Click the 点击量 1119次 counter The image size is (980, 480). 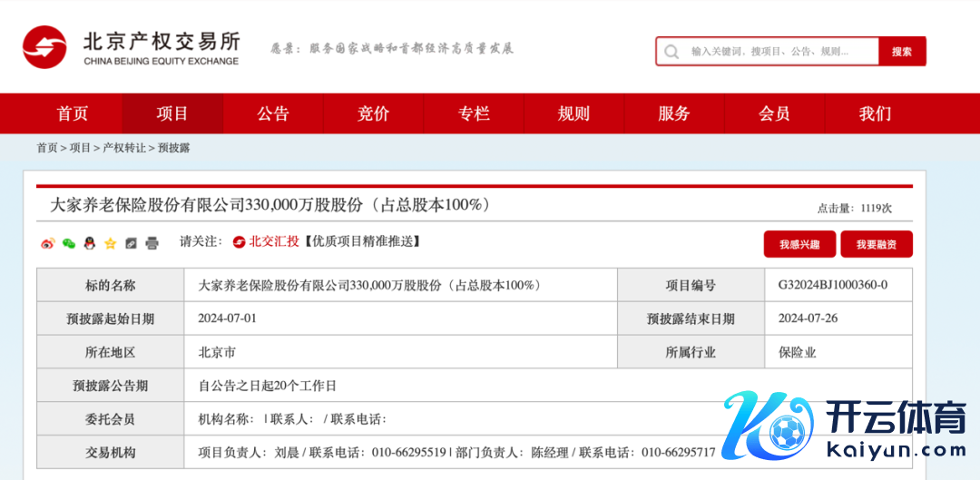coord(855,209)
